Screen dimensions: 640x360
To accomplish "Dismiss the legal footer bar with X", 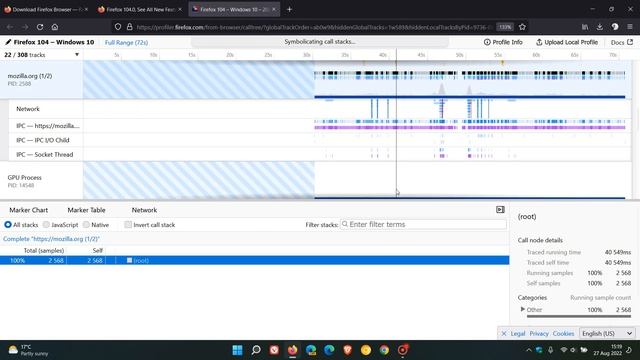I will 504,333.
